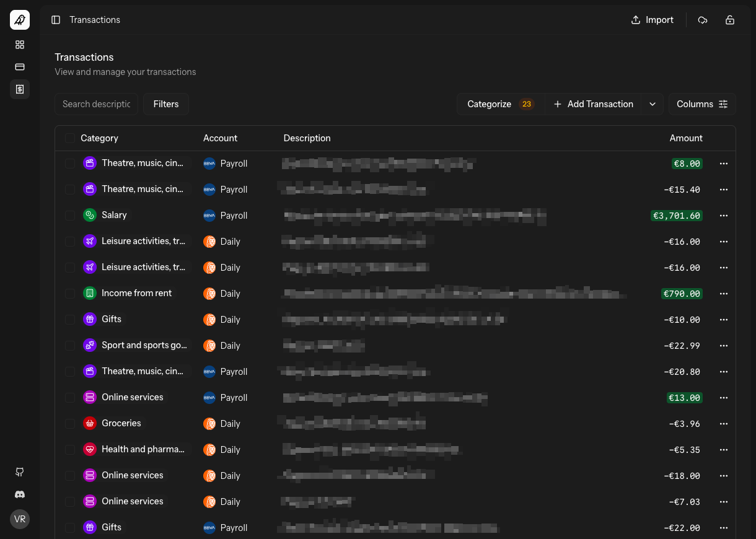
Task: Click the unlock icon in the header
Action: coord(730,20)
